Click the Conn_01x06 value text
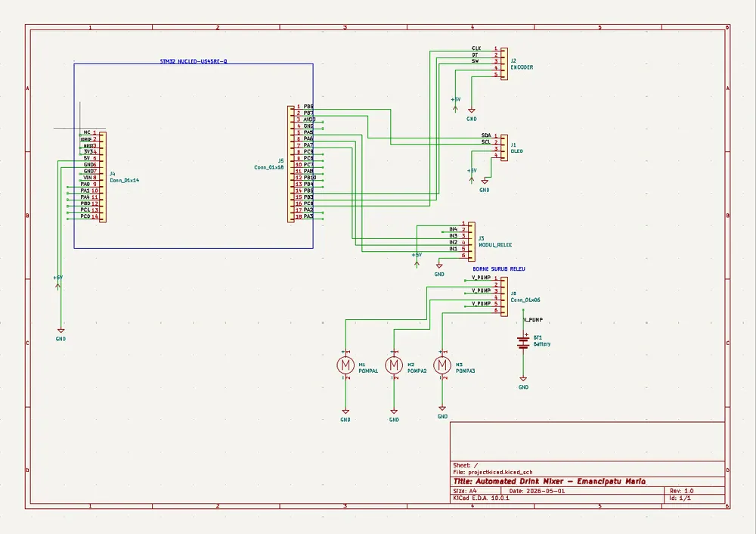756x534 pixels. click(525, 300)
